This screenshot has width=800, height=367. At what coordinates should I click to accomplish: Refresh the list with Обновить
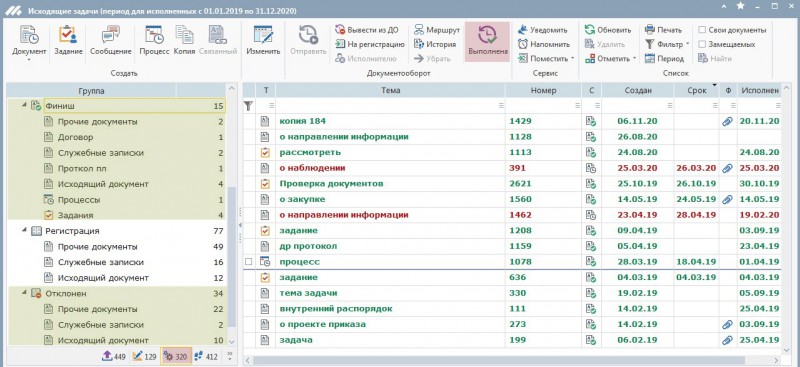click(x=608, y=30)
